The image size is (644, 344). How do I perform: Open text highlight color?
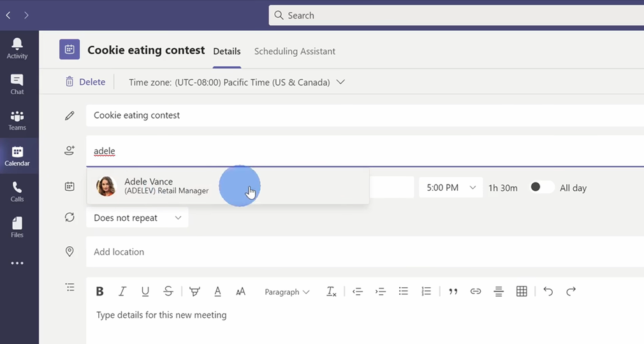point(194,292)
